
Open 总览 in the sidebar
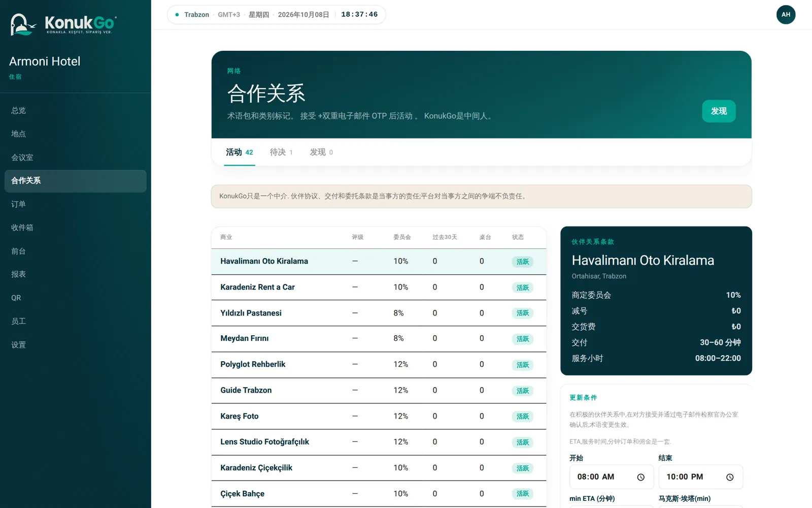point(75,110)
